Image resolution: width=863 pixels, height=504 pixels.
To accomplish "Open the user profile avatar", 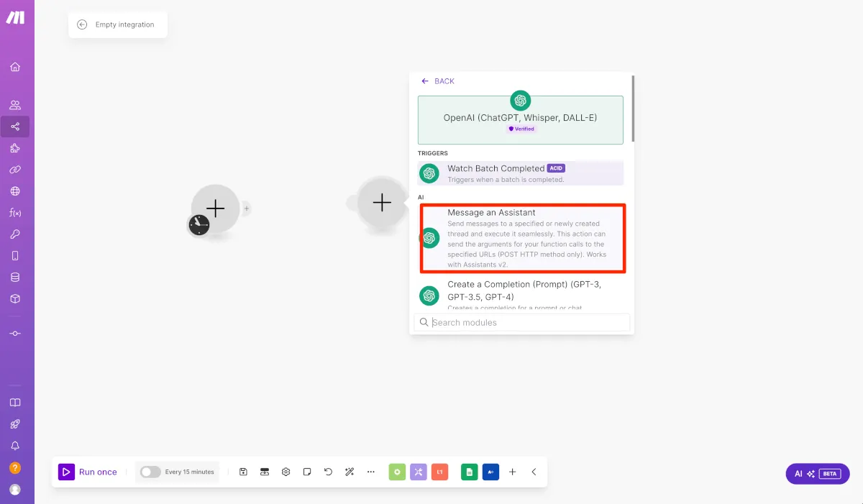I will [x=15, y=490].
